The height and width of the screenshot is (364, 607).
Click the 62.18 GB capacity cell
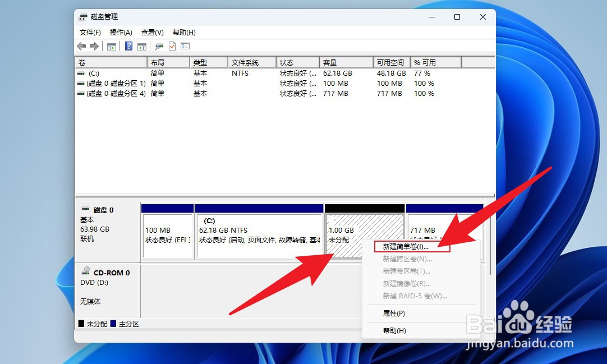[x=338, y=73]
